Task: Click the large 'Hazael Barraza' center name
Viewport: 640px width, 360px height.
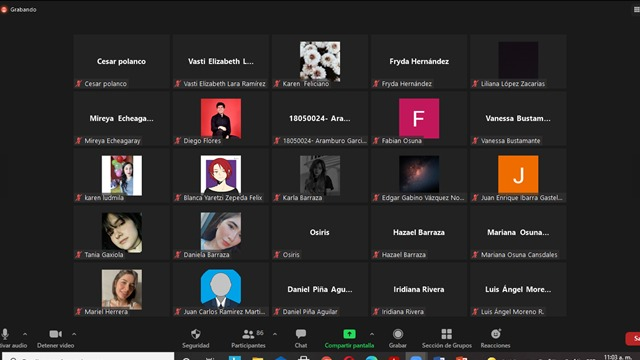Action: (x=419, y=232)
